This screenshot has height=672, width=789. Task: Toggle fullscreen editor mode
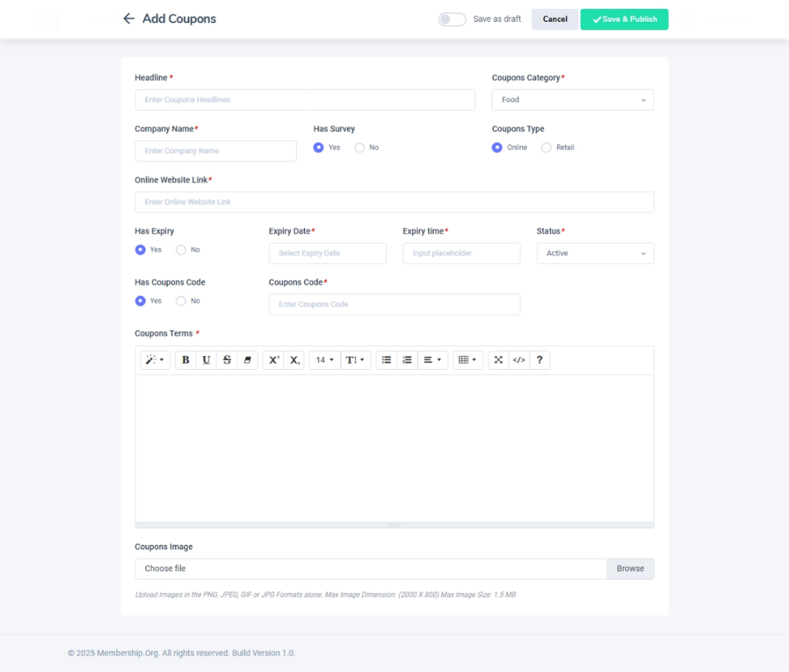click(x=498, y=360)
